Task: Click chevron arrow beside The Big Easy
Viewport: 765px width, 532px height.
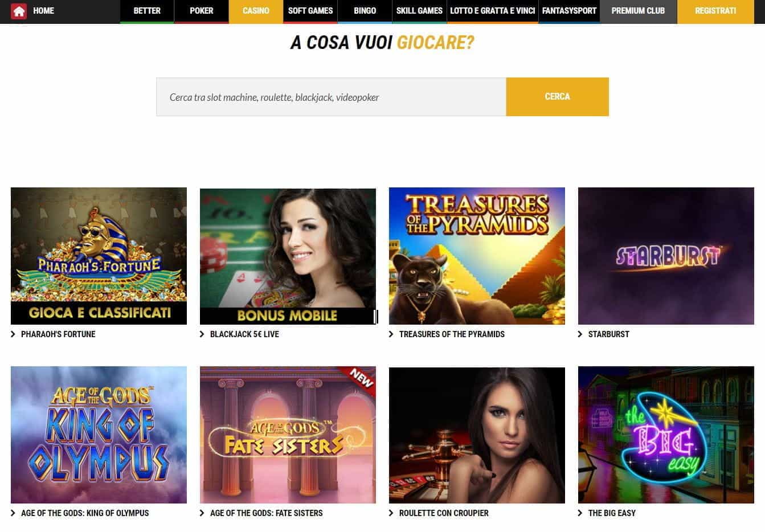Action: point(580,513)
